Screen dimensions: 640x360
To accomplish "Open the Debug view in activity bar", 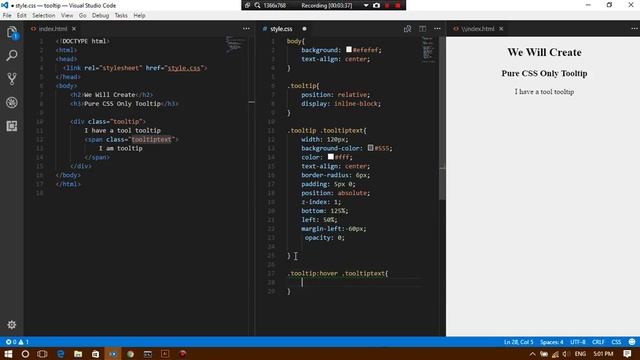I will tap(12, 102).
